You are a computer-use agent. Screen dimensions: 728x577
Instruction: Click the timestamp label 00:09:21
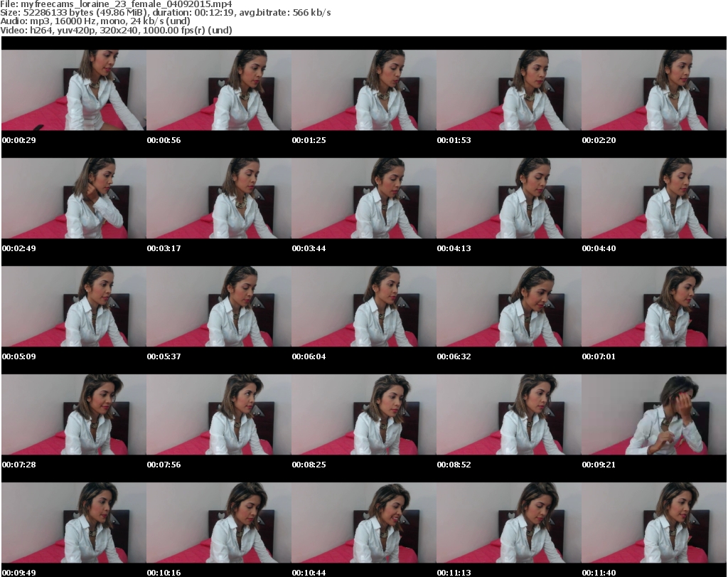click(x=599, y=465)
